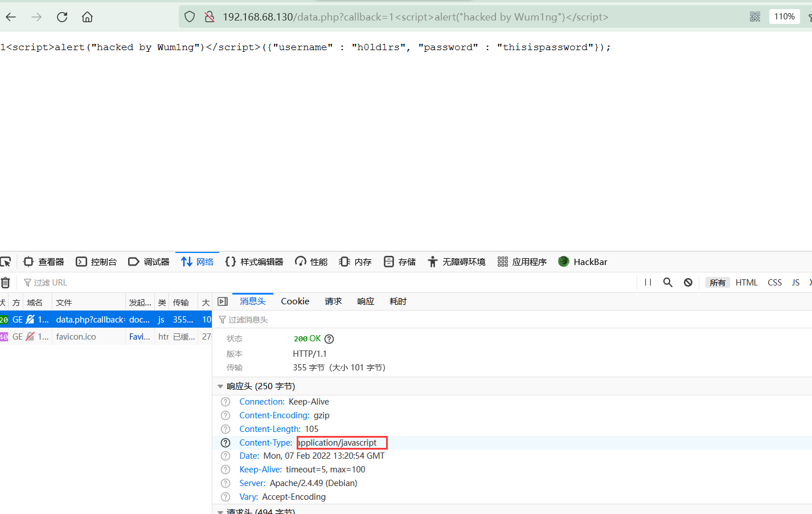The width and height of the screenshot is (812, 514).
Task: Open the 查看器 inspector tab
Action: tap(44, 262)
